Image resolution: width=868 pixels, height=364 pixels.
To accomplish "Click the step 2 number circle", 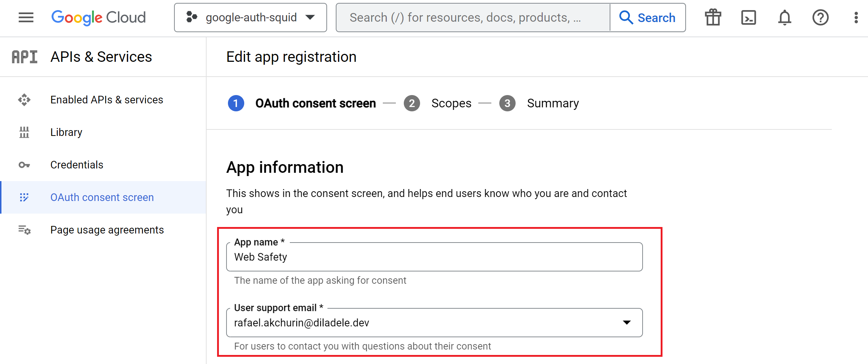I will point(412,103).
